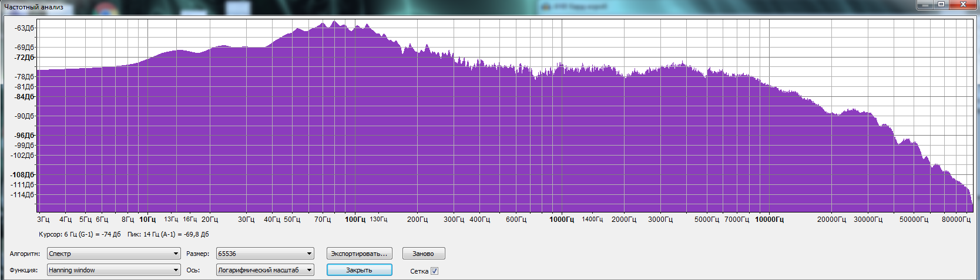Click the -63дБ label on level axis
980x280 pixels.
[x=25, y=28]
